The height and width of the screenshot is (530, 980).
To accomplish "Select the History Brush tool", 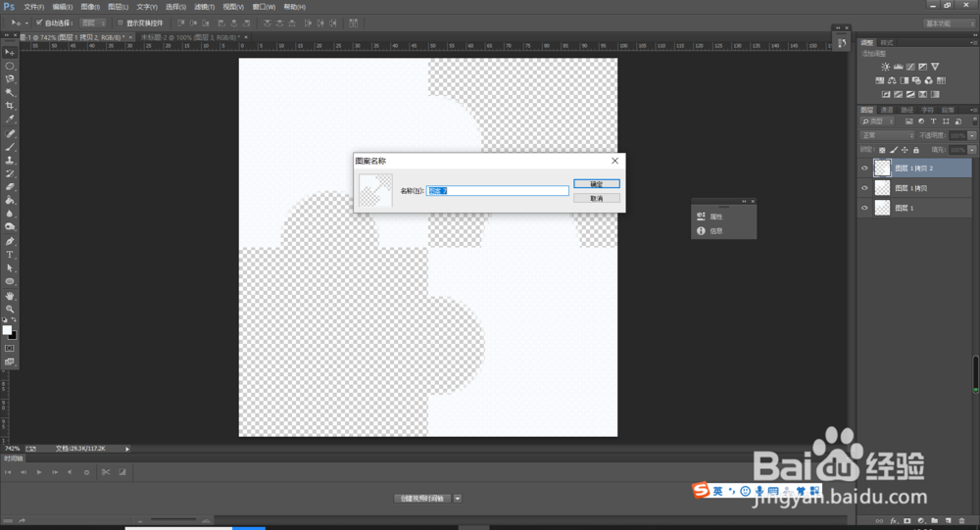I will tap(10, 173).
